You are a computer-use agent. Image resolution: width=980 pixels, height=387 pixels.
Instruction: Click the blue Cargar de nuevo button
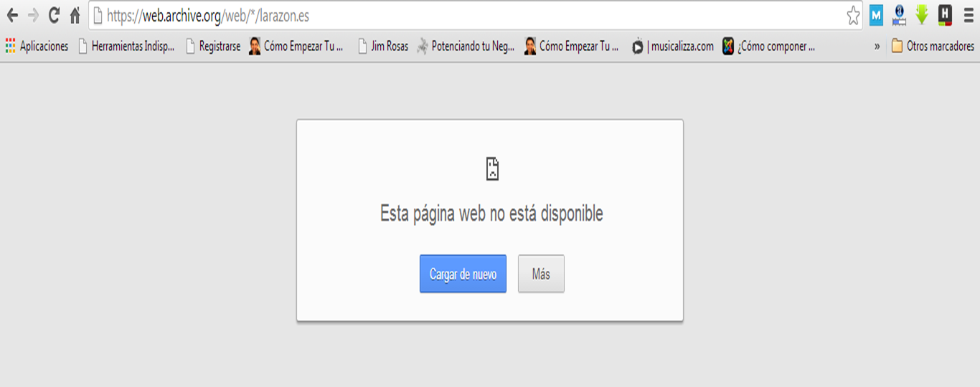[463, 274]
